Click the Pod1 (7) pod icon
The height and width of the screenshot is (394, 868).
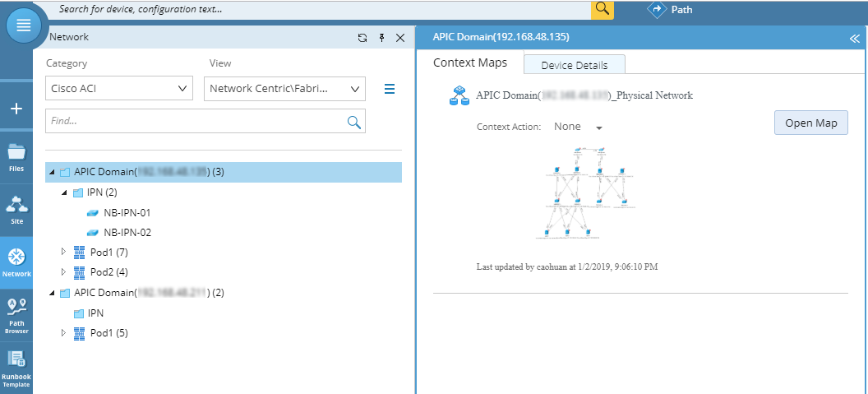79,253
